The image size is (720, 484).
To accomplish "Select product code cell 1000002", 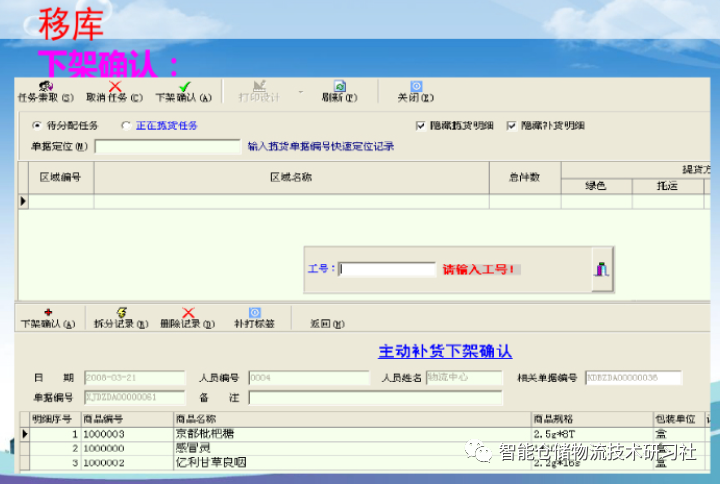I will (x=128, y=462).
